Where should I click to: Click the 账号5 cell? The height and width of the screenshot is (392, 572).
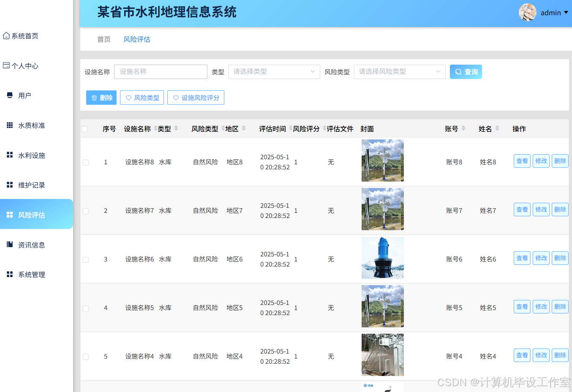pos(454,308)
